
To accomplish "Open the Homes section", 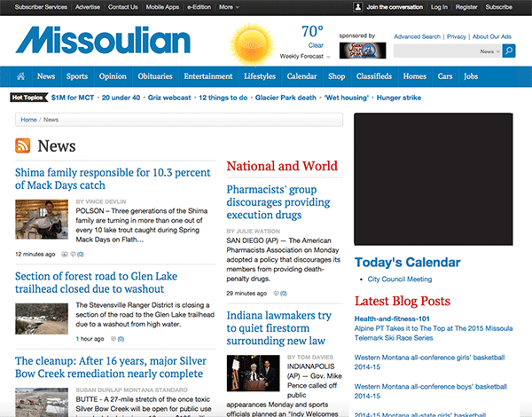I will coord(415,76).
